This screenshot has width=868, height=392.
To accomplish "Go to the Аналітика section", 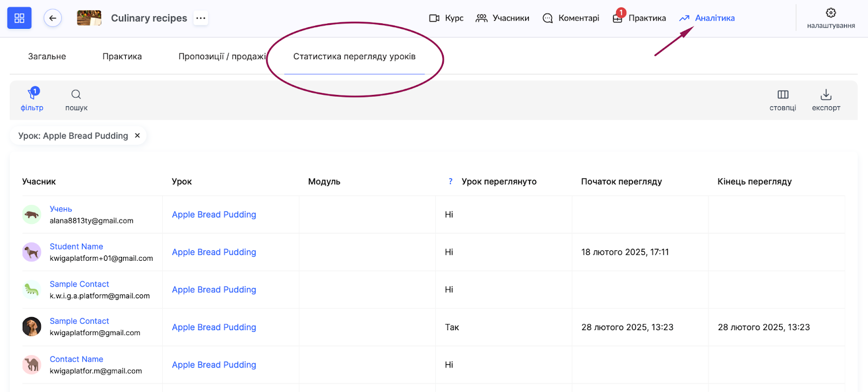I will [707, 18].
